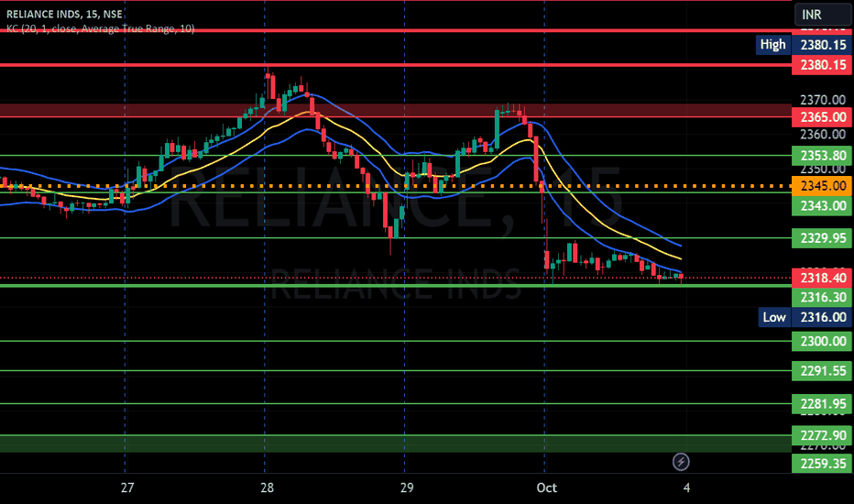Viewport: 854px width, 504px height.
Task: Select the KC Keltner Channel indicator legend
Action: 100,28
